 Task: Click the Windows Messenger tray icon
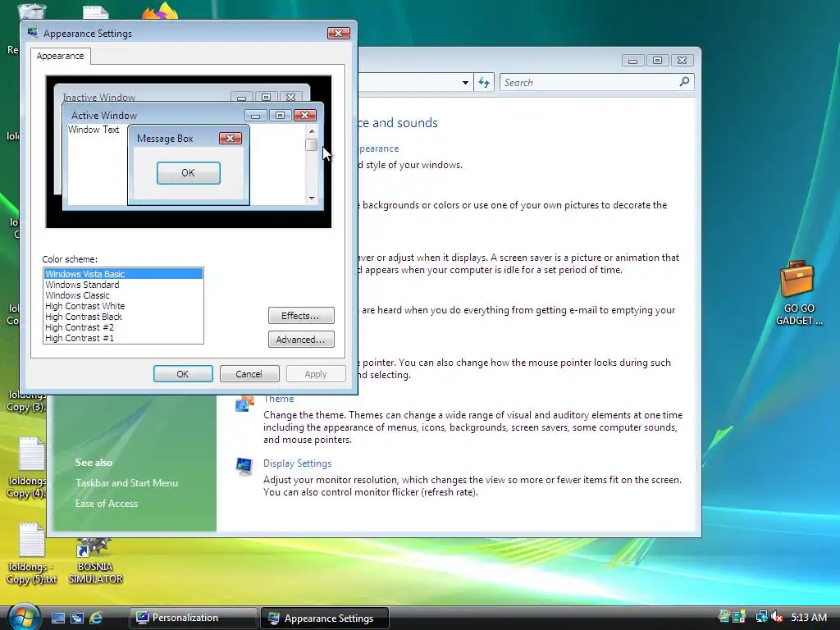(724, 617)
